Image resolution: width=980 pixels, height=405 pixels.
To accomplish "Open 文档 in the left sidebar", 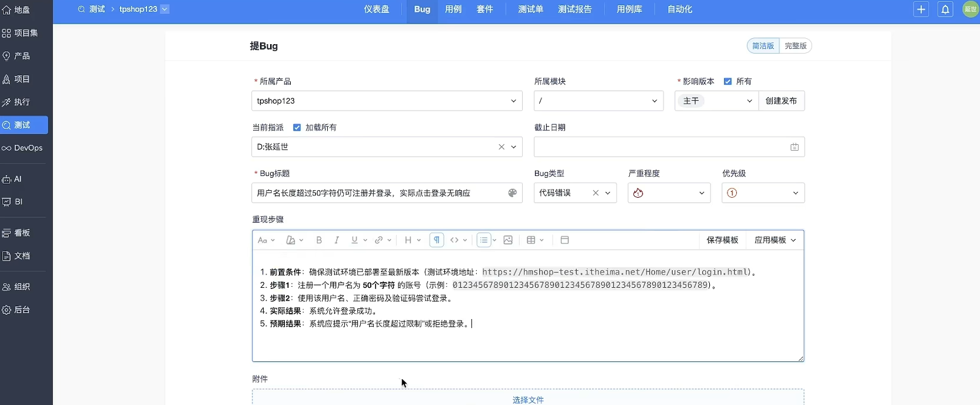I will (x=16, y=256).
